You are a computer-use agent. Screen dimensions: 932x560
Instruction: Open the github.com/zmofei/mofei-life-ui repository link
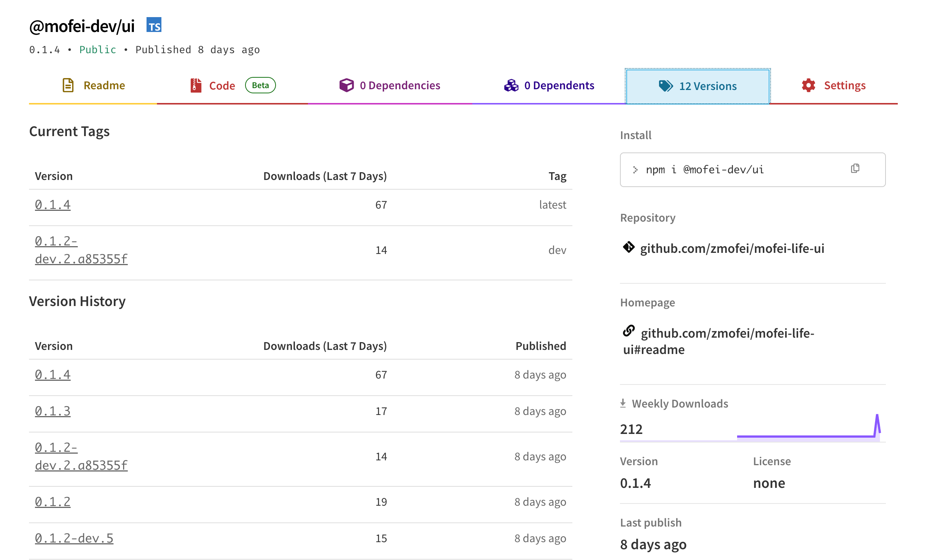[x=732, y=248]
